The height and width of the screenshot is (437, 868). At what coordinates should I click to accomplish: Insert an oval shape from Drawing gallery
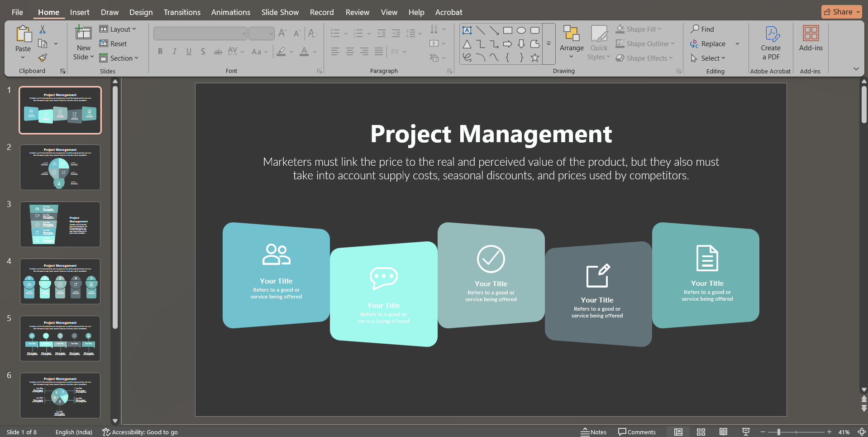pos(521,30)
